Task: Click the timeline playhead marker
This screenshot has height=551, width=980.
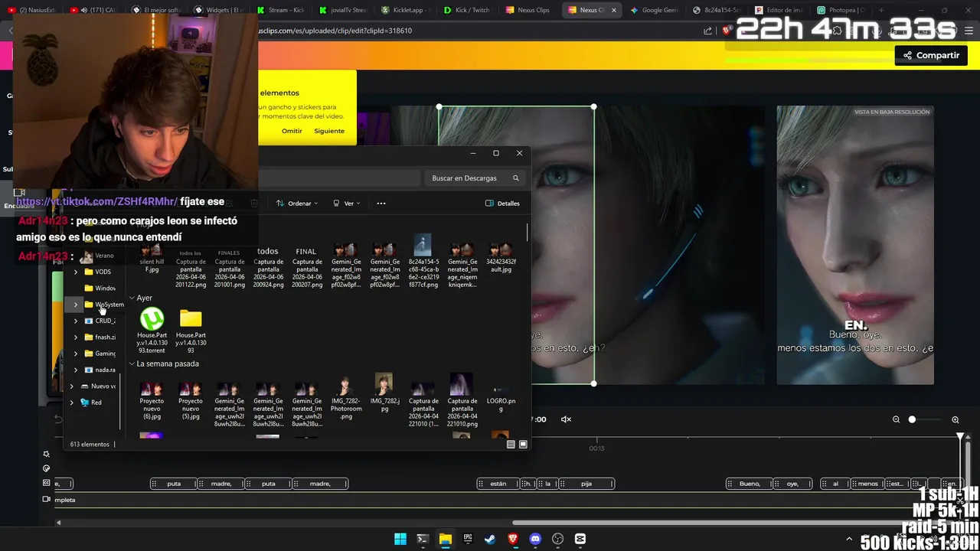Action: click(960, 437)
